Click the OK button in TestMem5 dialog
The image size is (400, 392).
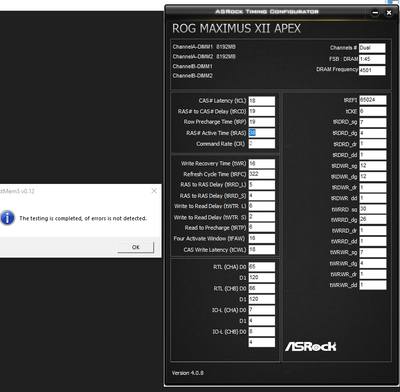click(x=136, y=247)
